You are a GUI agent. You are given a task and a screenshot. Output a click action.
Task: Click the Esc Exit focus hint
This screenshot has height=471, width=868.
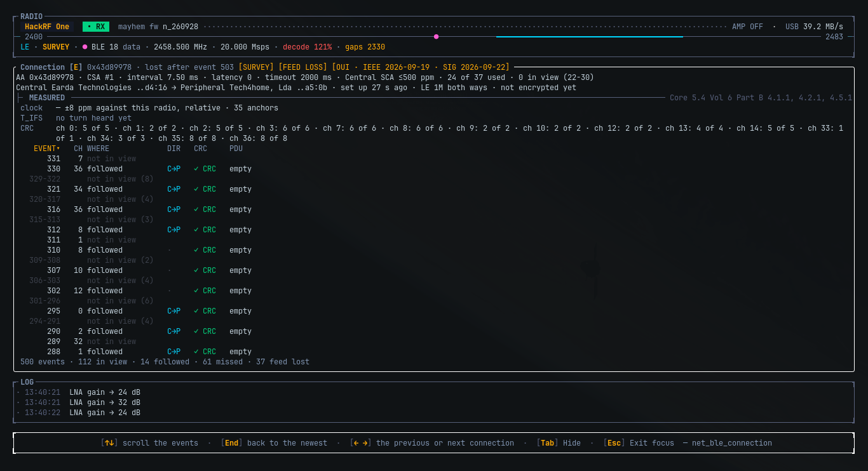pos(639,443)
